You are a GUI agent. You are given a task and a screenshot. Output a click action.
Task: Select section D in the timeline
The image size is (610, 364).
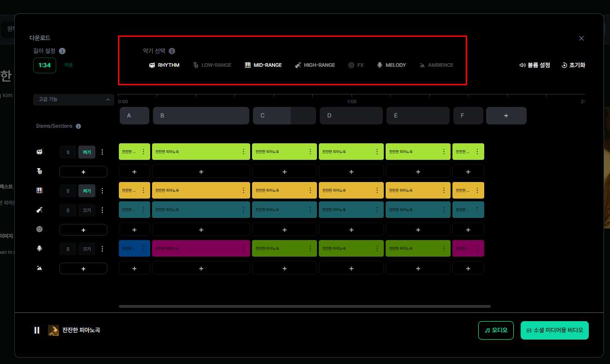click(351, 116)
